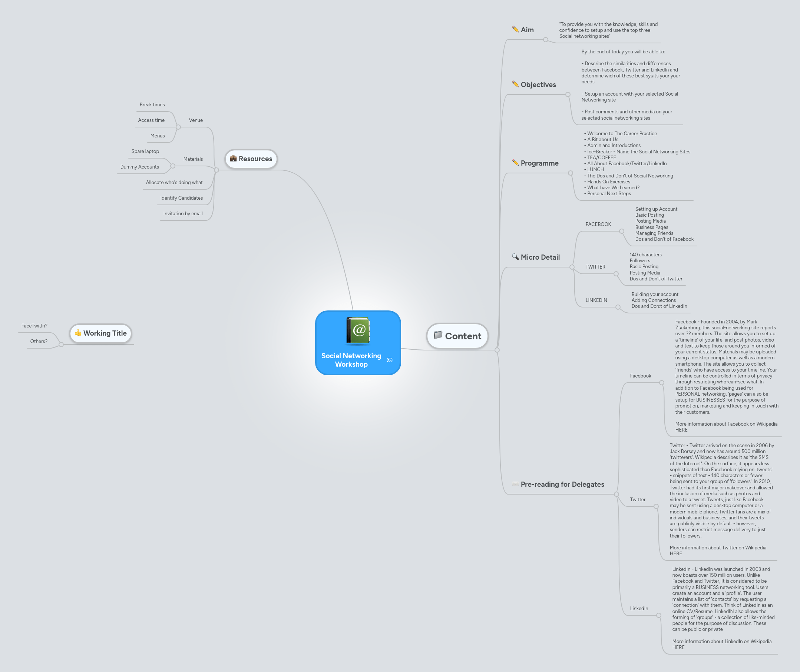This screenshot has height=672, width=800.
Task: Collapse the Content branch via its connector dot
Action: [498, 351]
